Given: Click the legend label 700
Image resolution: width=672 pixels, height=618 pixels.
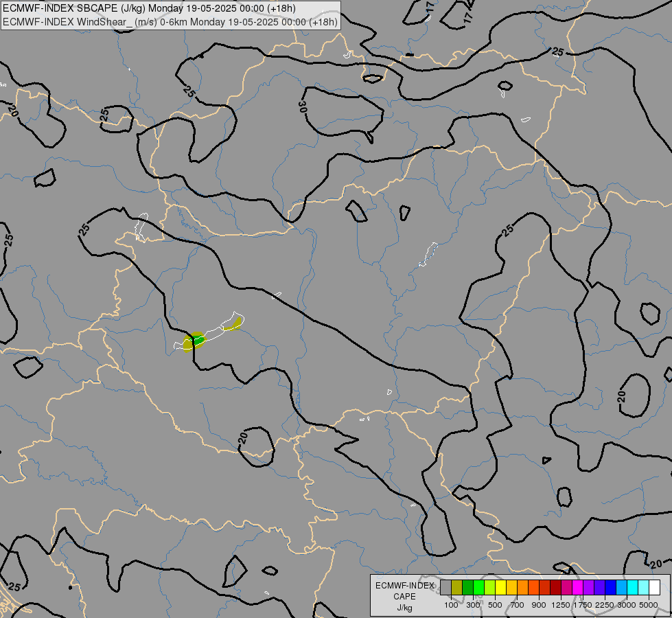Looking at the screenshot, I should click(518, 605).
